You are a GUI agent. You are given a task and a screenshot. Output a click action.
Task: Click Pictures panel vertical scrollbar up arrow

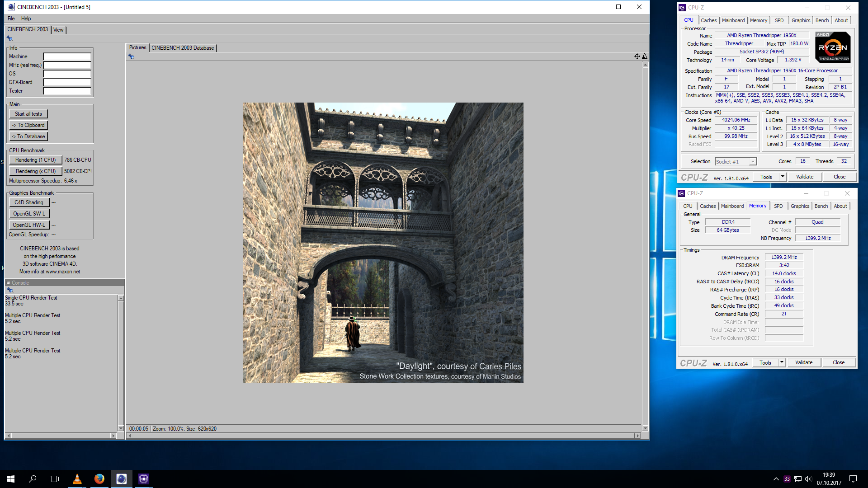645,65
